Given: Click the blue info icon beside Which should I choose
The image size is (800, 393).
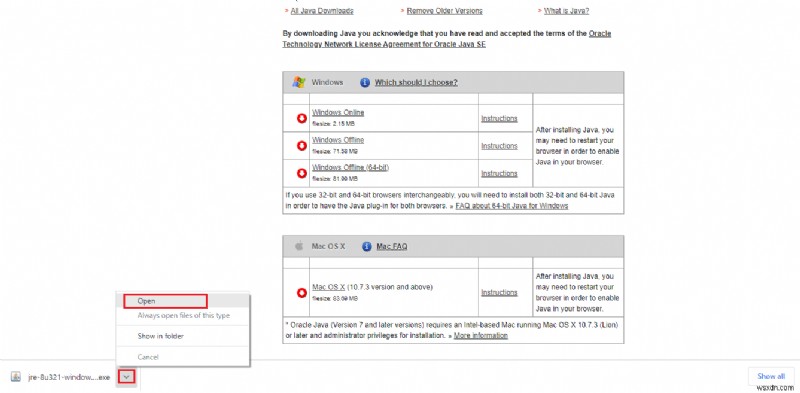Looking at the screenshot, I should (x=365, y=82).
